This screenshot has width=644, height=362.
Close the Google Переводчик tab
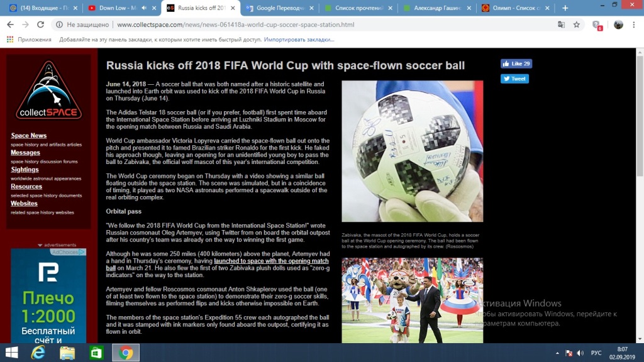click(311, 8)
